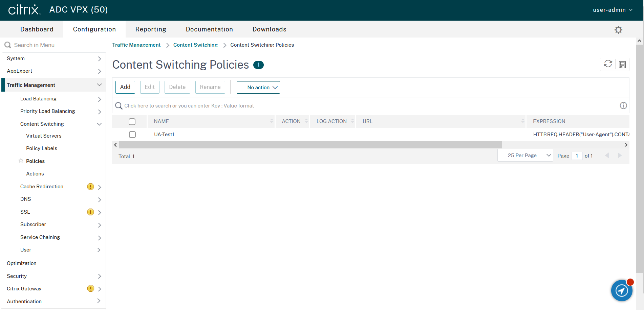This screenshot has height=310, width=644.
Task: Switch to the Dashboard tab
Action: point(37,29)
